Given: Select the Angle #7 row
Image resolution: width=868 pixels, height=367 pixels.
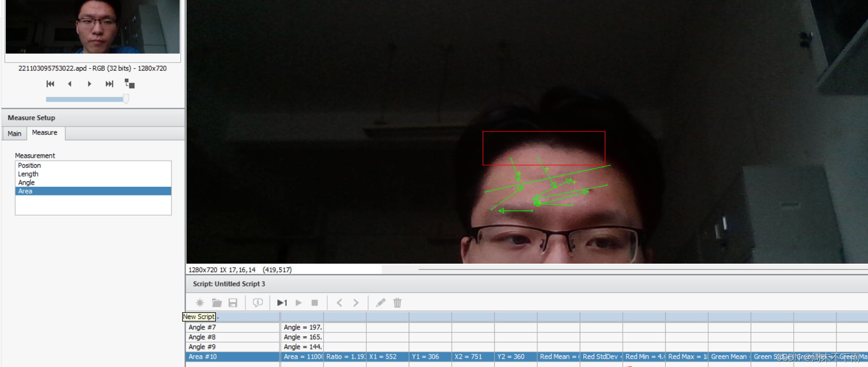Looking at the screenshot, I should 233,327.
